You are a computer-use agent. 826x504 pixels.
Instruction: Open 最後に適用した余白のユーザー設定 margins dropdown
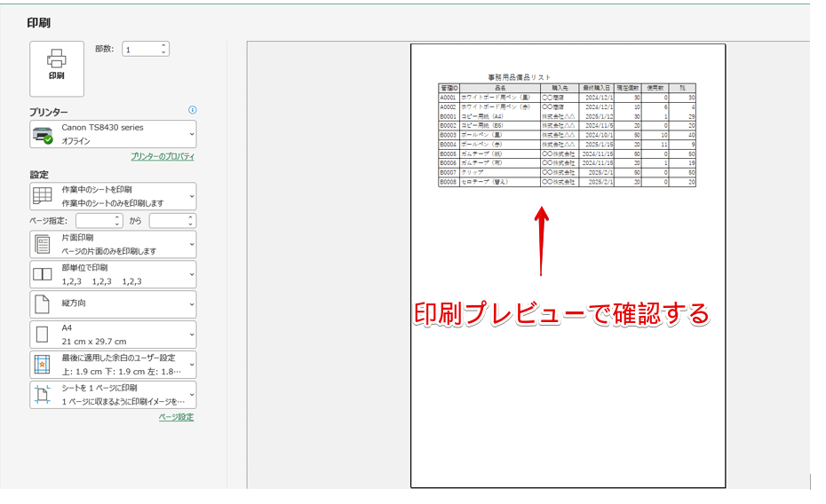click(x=113, y=365)
